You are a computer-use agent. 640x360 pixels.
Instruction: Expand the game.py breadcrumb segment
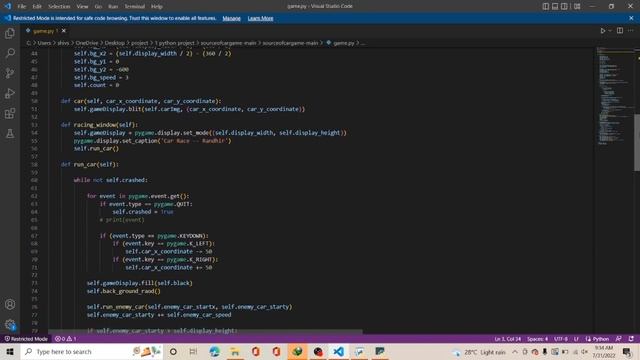(x=344, y=43)
